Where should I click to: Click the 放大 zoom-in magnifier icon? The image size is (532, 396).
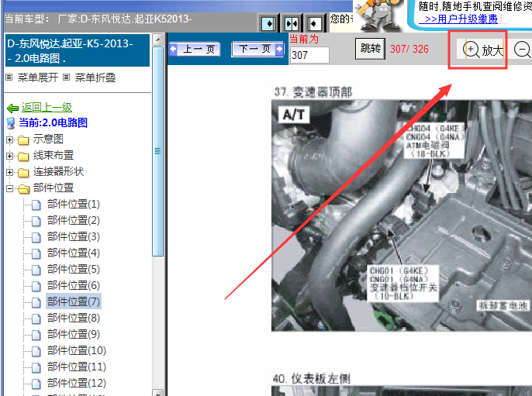(472, 50)
